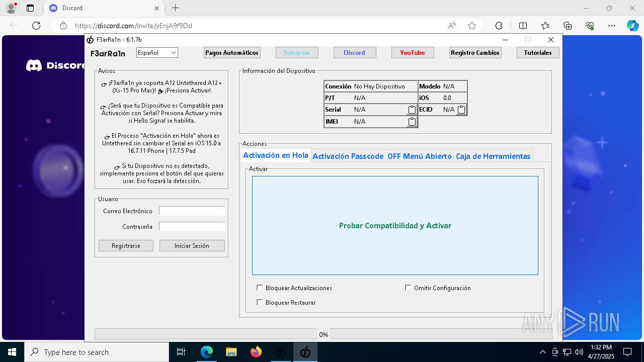Open the Edge profile avatar
Viewport: 644px width, 362px height.
pyautogui.click(x=11, y=8)
